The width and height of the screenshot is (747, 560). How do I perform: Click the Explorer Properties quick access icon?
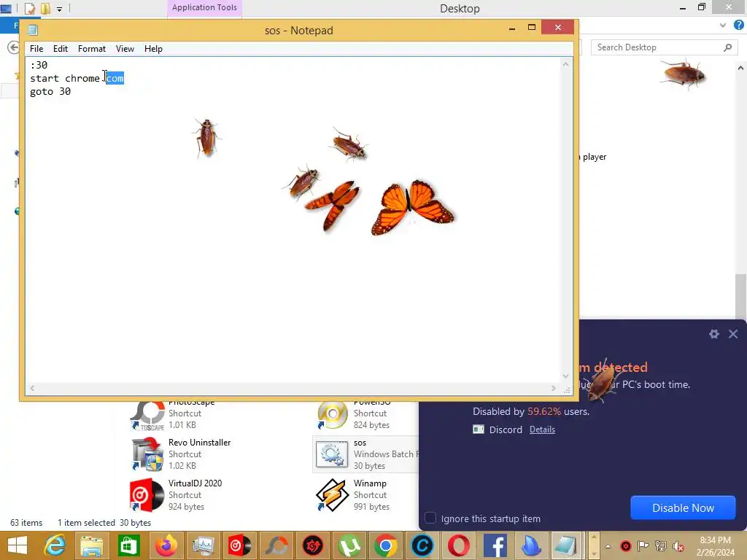click(x=29, y=8)
